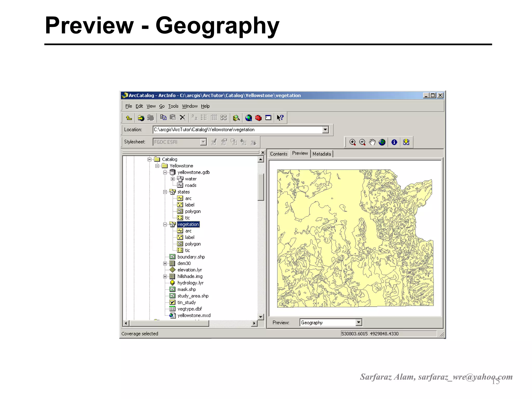Switch to Details view icon
This screenshot has height=399, width=532.
[214, 118]
